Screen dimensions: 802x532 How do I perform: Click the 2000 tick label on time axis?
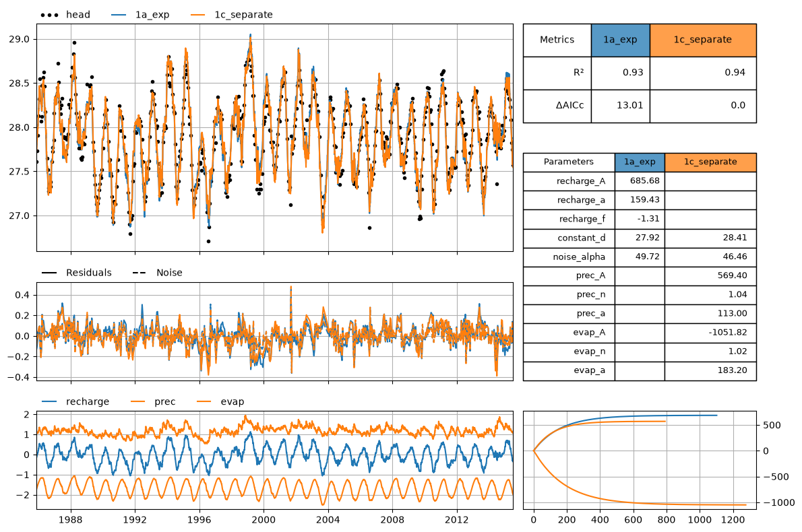click(x=264, y=520)
